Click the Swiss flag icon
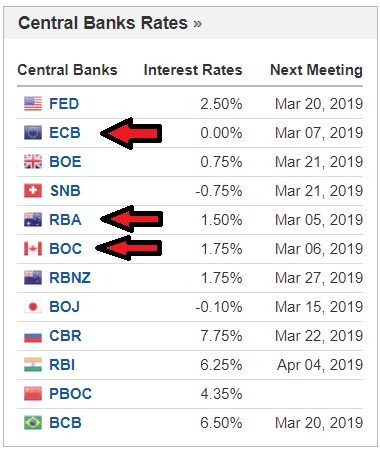 pyautogui.click(x=33, y=190)
